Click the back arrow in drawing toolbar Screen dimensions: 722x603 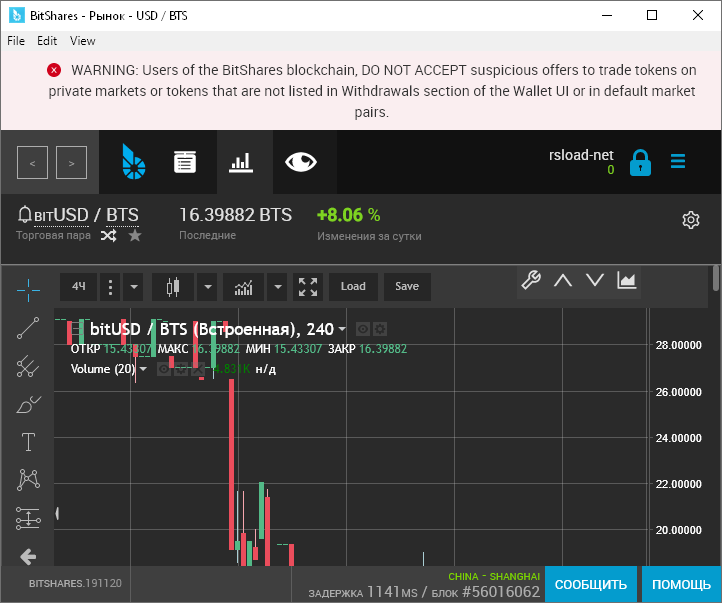(28, 557)
